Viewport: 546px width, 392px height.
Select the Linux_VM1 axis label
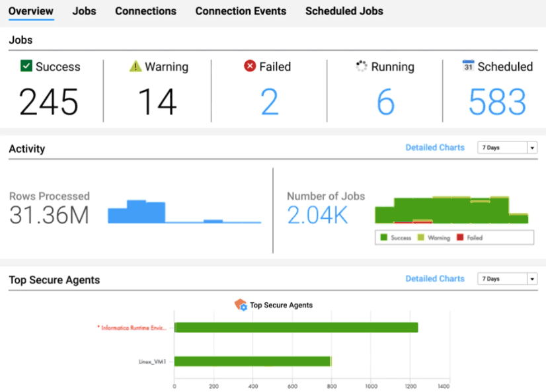[x=152, y=362]
